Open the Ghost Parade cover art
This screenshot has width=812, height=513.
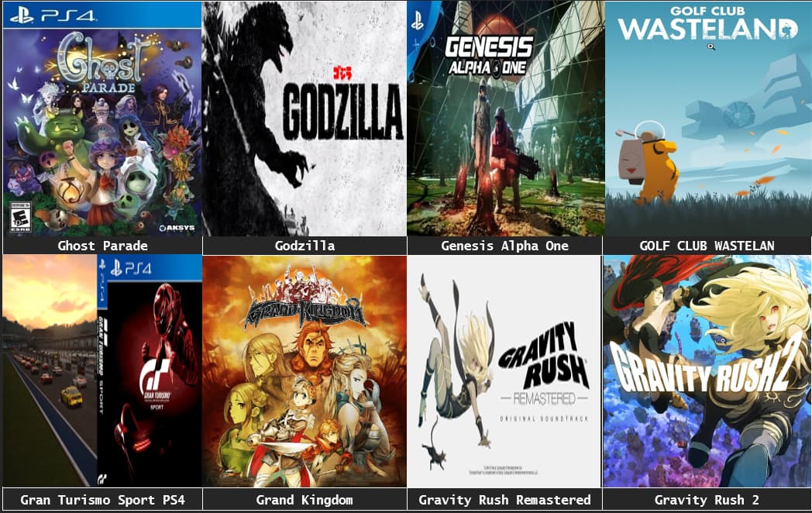tap(102, 119)
